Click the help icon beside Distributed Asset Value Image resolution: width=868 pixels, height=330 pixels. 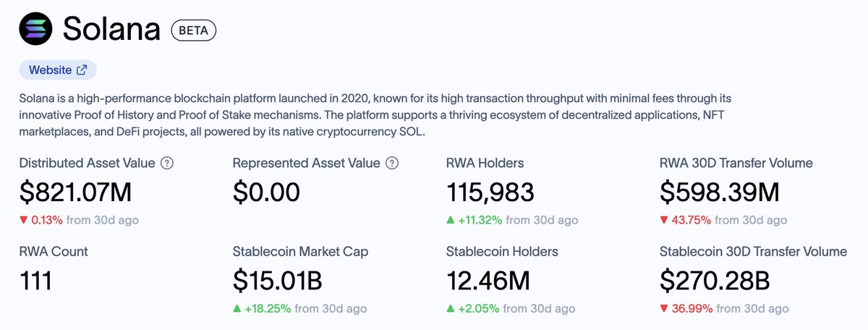pos(167,163)
